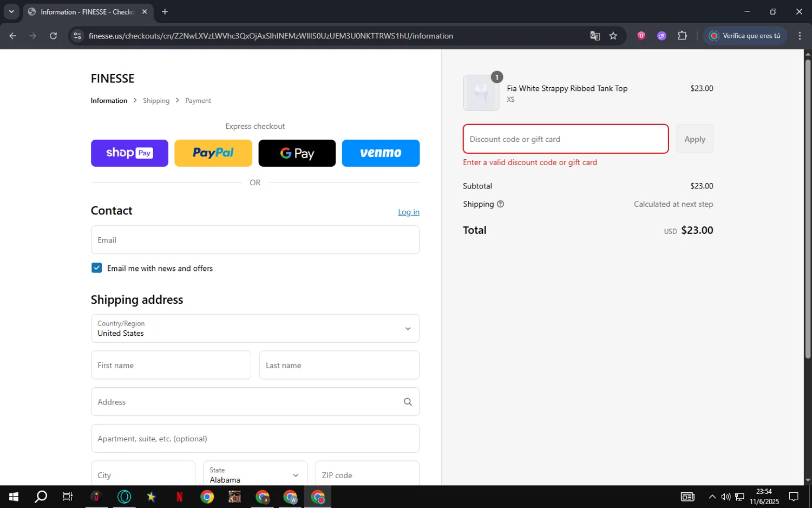Screen dimensions: 812x508
Task: Go to the Shipping breadcrumb step
Action: point(156,101)
